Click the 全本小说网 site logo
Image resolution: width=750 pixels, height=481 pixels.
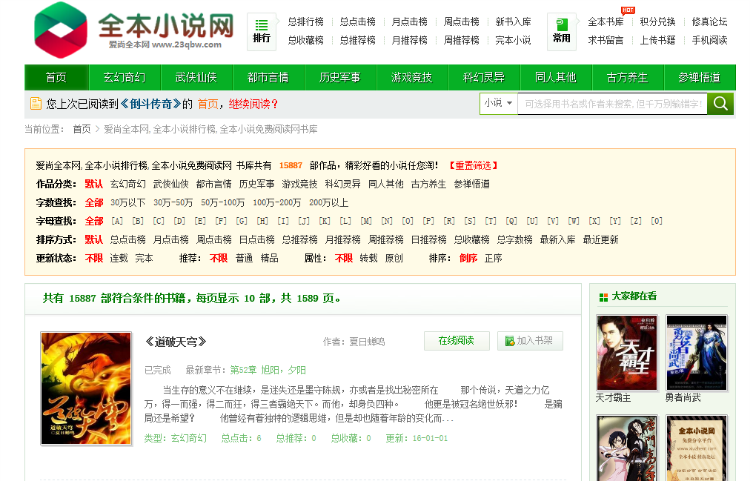tap(134, 30)
